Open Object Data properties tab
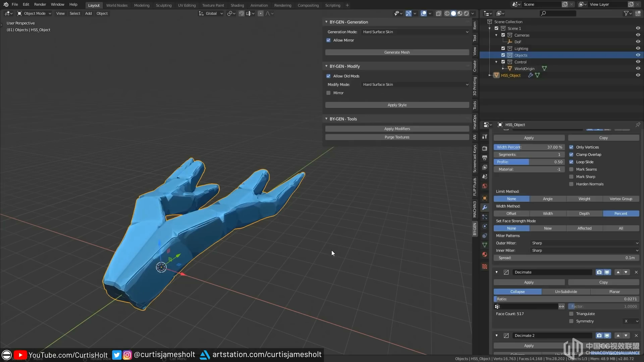Screen dimensions: 644x362 (x=485, y=245)
